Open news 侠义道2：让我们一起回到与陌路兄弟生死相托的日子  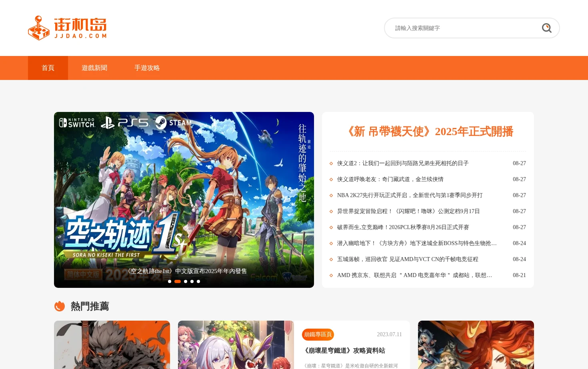(x=403, y=163)
